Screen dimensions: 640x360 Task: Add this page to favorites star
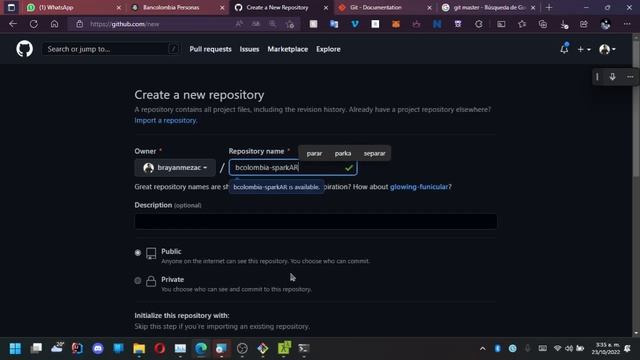[290, 24]
